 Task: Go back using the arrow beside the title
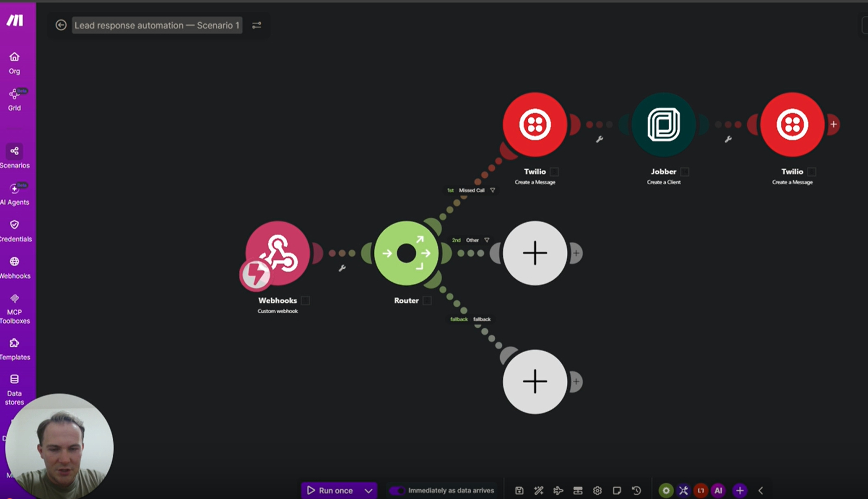[61, 25]
